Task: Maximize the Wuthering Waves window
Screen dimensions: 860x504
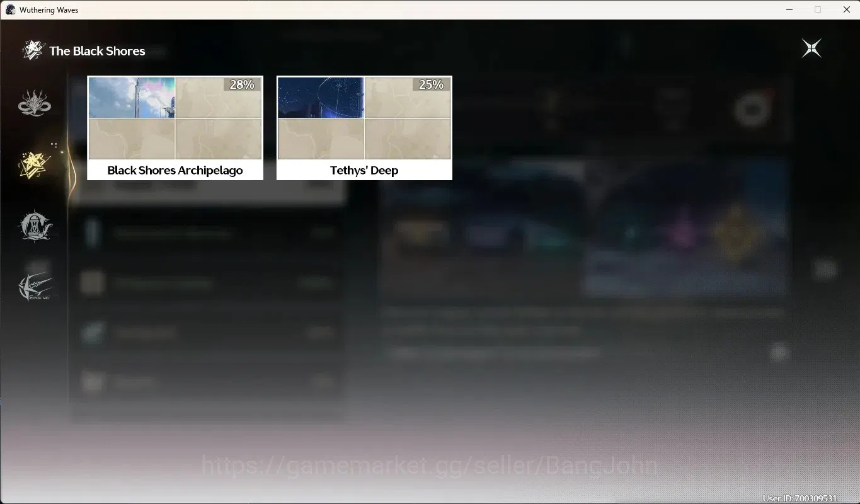Action: point(818,9)
